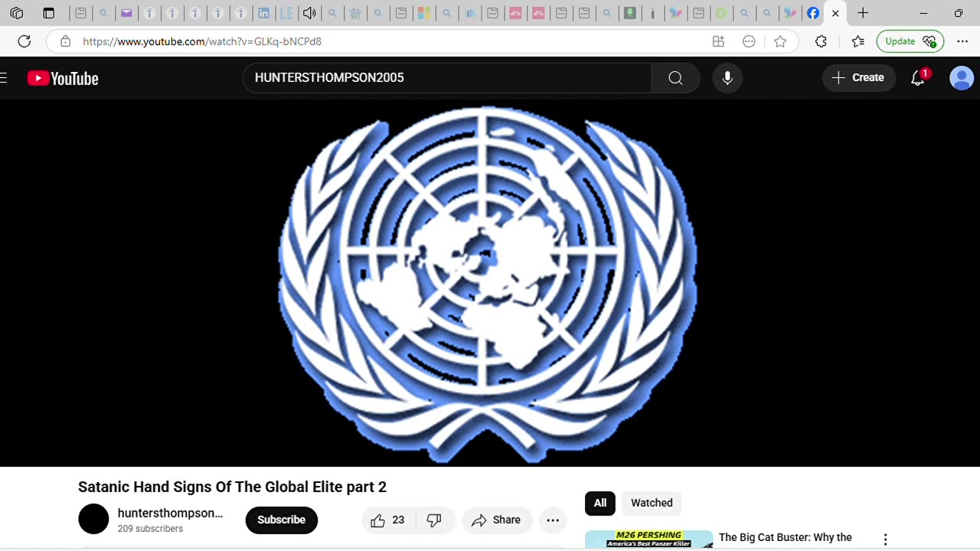This screenshot has height=551, width=980.
Task: Click the video player area
Action: point(490,283)
